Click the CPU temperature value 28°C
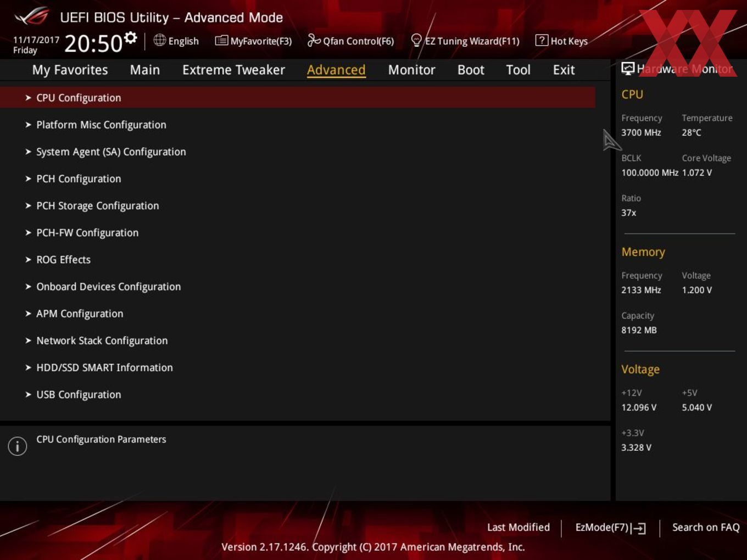 (692, 132)
